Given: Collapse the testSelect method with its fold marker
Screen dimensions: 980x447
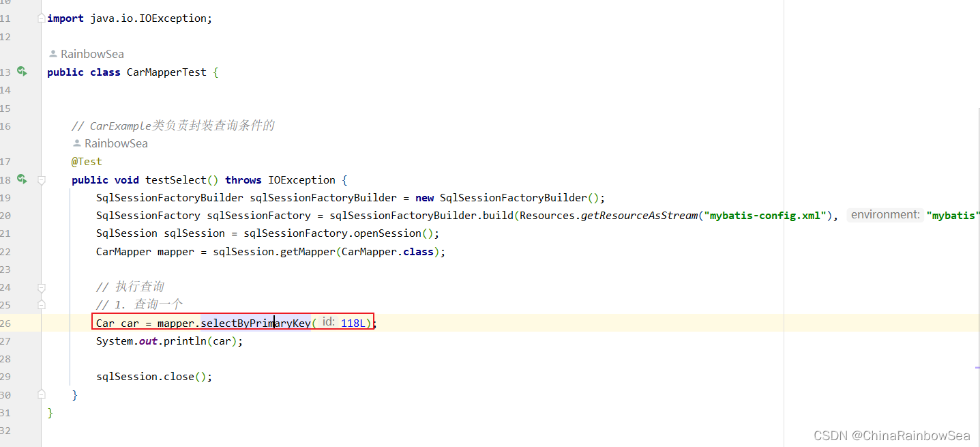Looking at the screenshot, I should pyautogui.click(x=42, y=180).
